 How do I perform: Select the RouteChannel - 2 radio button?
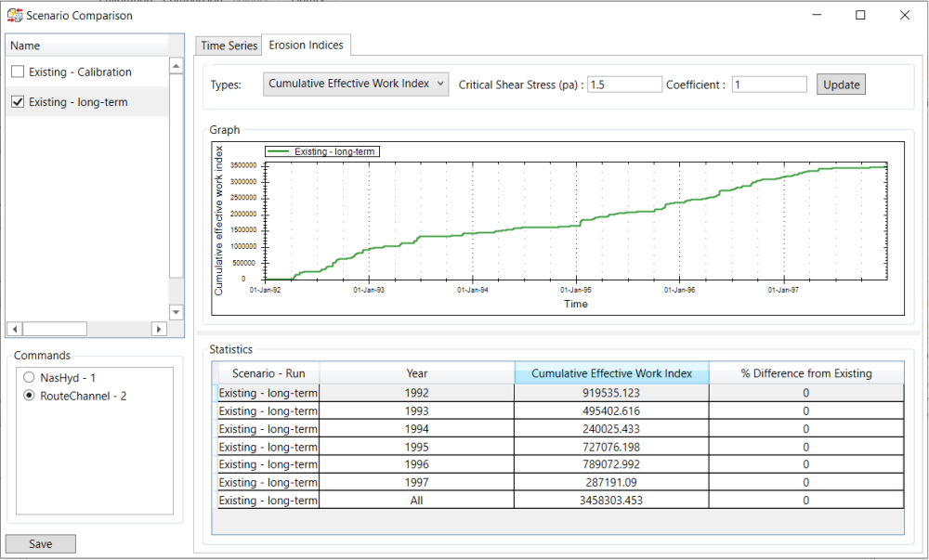pyautogui.click(x=28, y=396)
